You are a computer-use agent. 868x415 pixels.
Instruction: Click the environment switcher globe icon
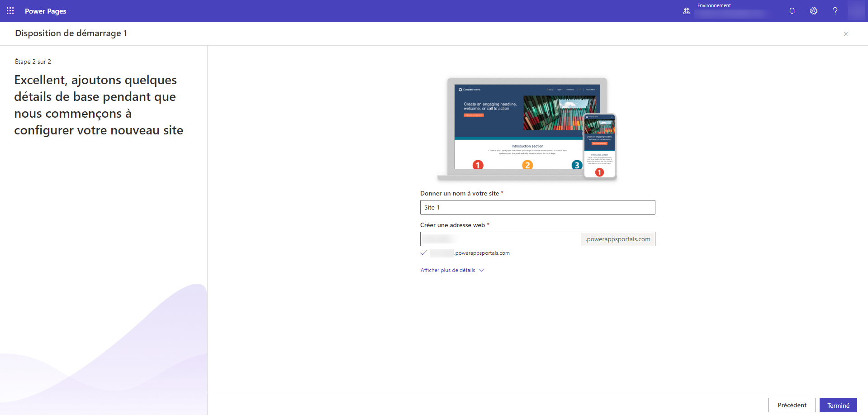tap(686, 11)
